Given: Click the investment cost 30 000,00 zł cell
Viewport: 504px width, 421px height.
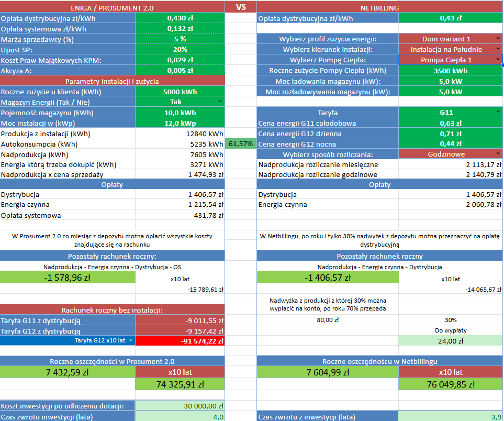Looking at the screenshot, I should coord(180,406).
